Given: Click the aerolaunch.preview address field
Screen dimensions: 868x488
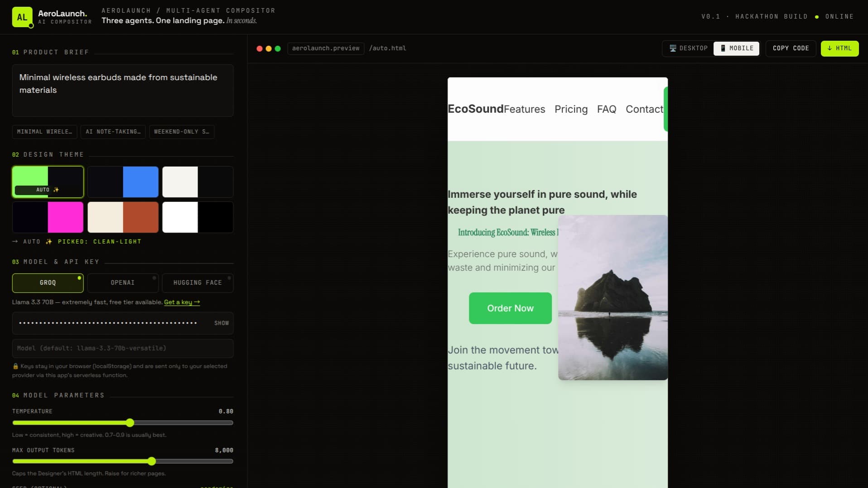Looking at the screenshot, I should click(326, 48).
